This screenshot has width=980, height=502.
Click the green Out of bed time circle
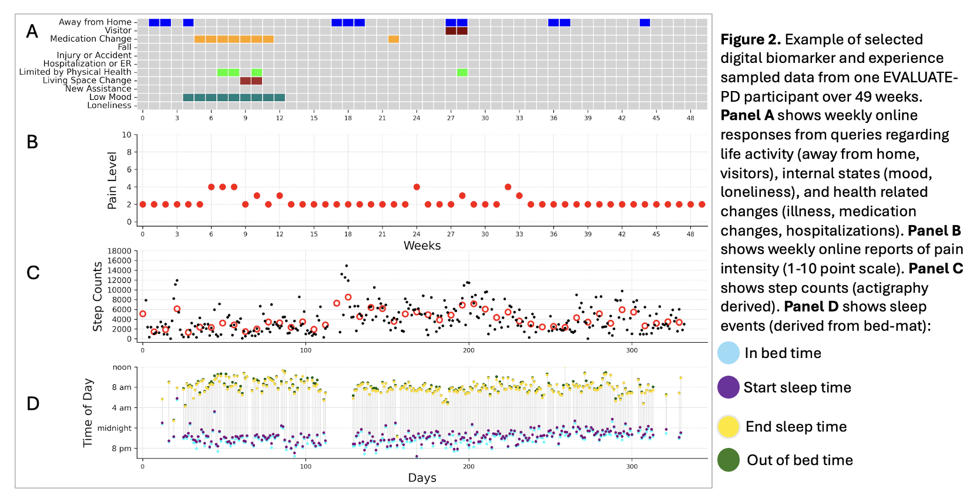(x=728, y=460)
